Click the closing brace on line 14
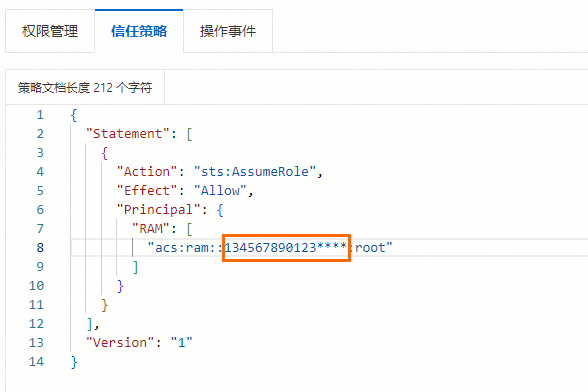588x392 pixels. tap(74, 362)
